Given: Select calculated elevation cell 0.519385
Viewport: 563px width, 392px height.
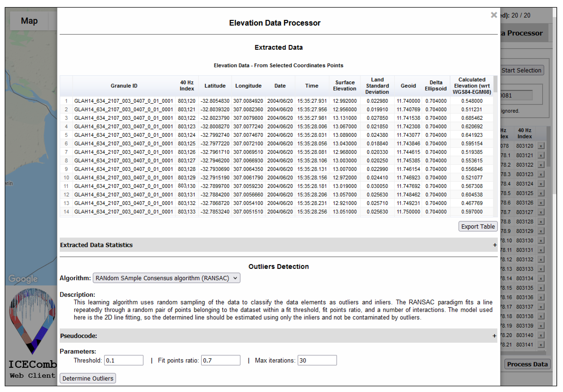Looking at the screenshot, I should click(472, 152).
